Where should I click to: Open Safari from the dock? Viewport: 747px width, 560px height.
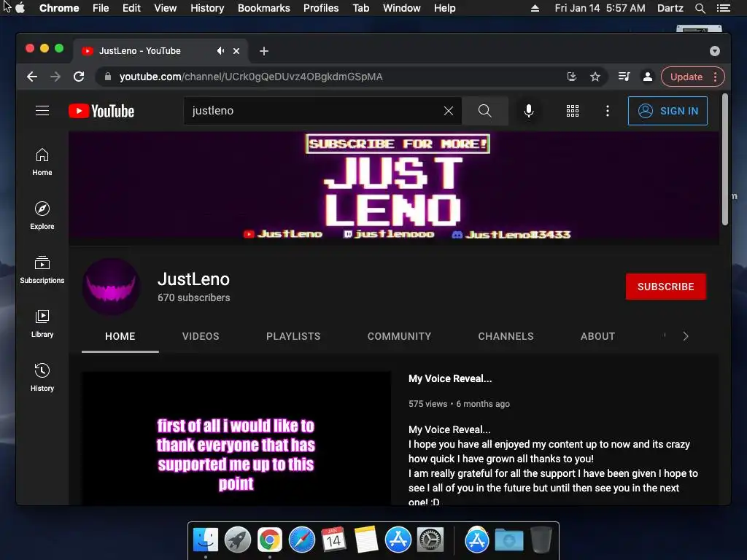[x=302, y=540]
